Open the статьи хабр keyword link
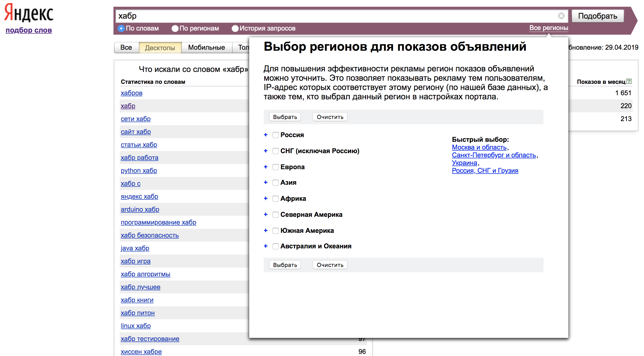 point(139,145)
